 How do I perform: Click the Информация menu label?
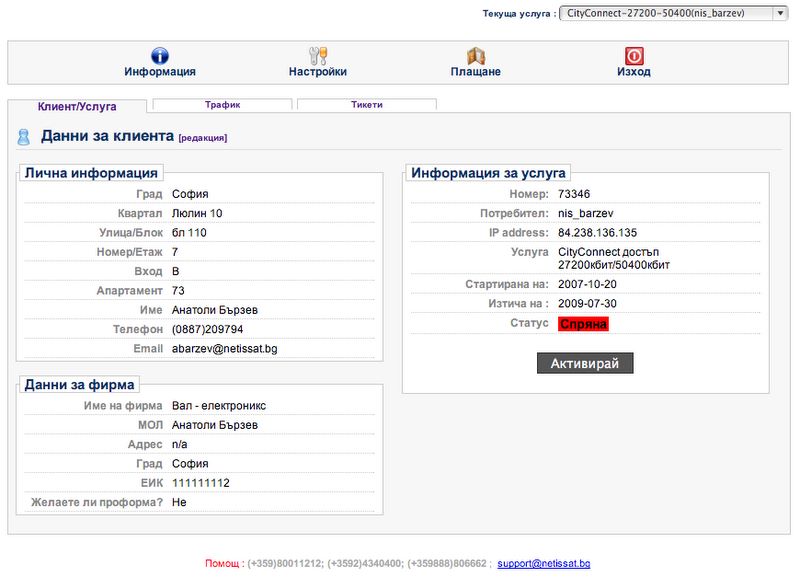coord(160,72)
